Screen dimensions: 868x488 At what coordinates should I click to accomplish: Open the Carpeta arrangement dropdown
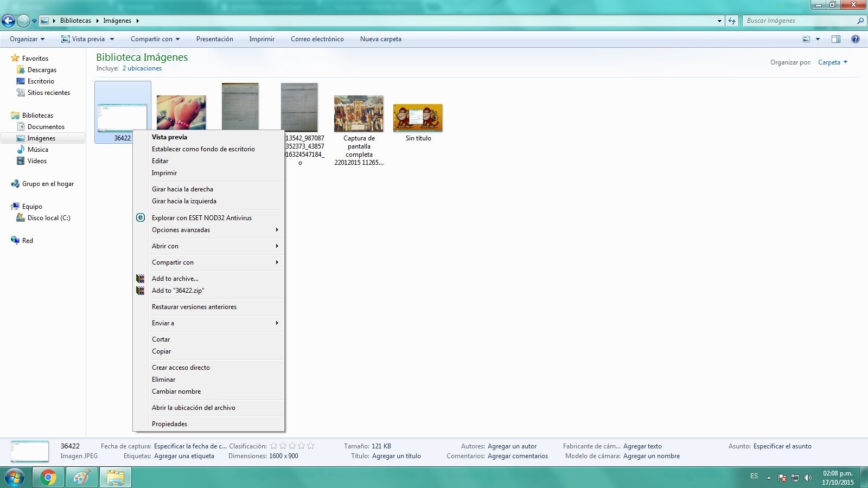tap(833, 62)
